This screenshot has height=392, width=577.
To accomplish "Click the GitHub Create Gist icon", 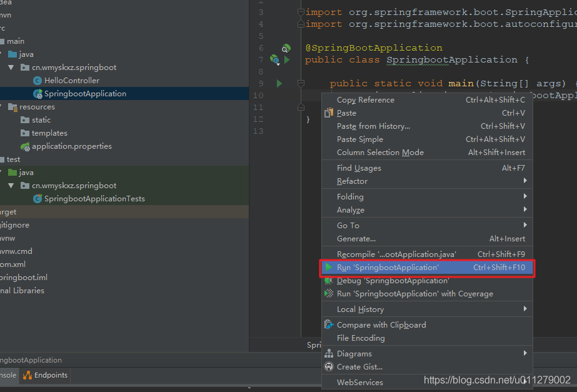I will 329,366.
